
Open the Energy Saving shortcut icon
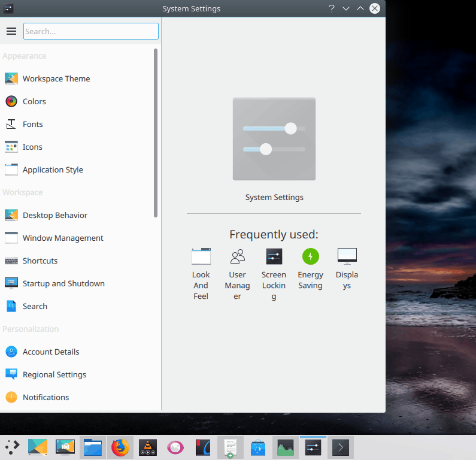click(310, 256)
